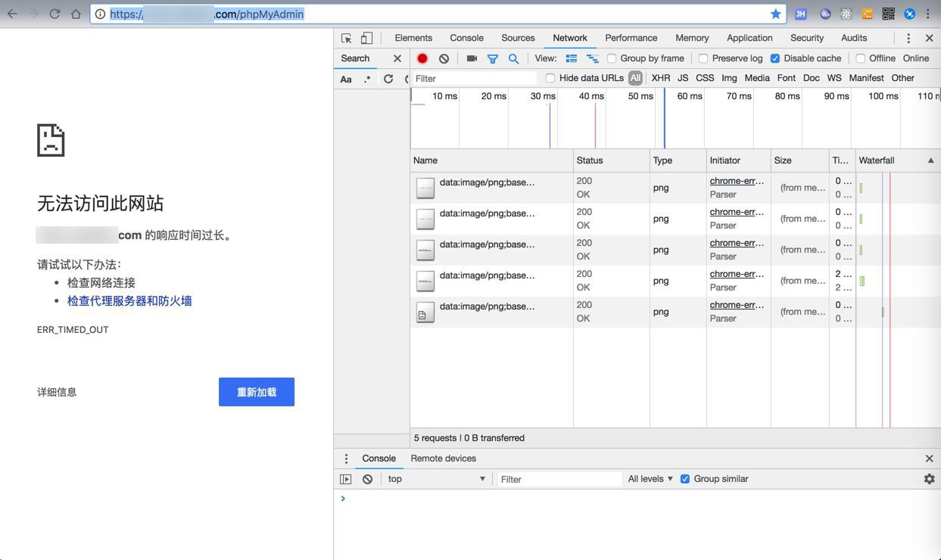Click the 重新加载 reload button

tap(257, 392)
